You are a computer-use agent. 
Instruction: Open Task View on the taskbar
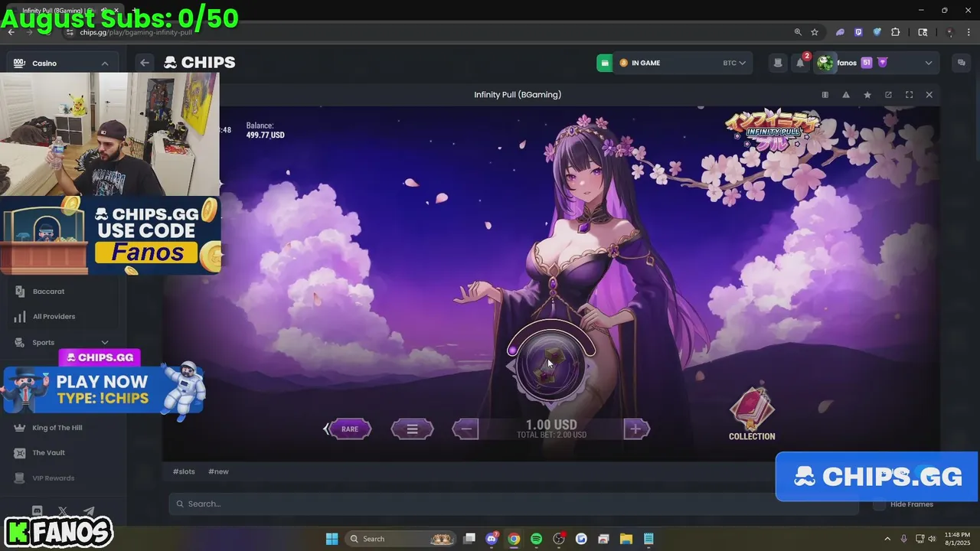click(469, 539)
